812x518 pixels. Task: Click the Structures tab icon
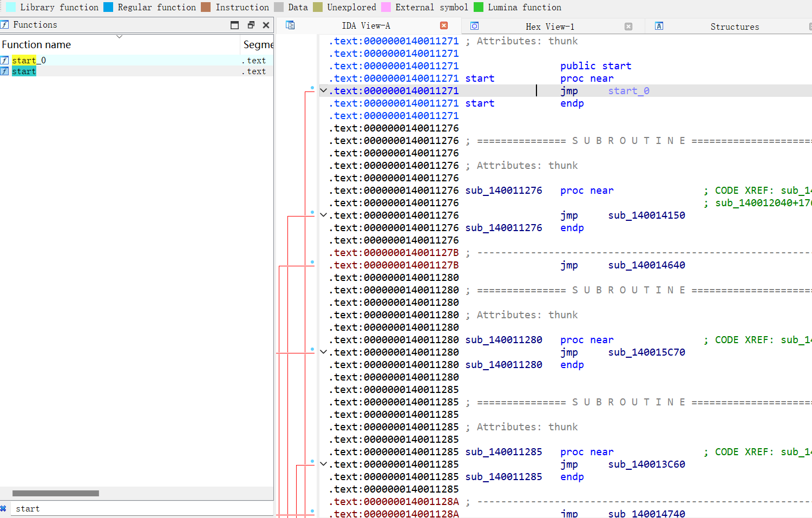point(659,26)
